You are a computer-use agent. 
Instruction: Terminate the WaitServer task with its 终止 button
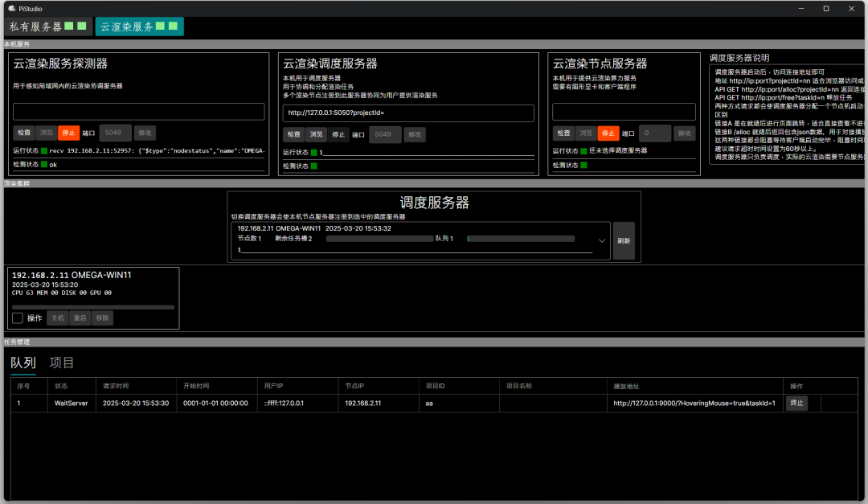(x=796, y=403)
